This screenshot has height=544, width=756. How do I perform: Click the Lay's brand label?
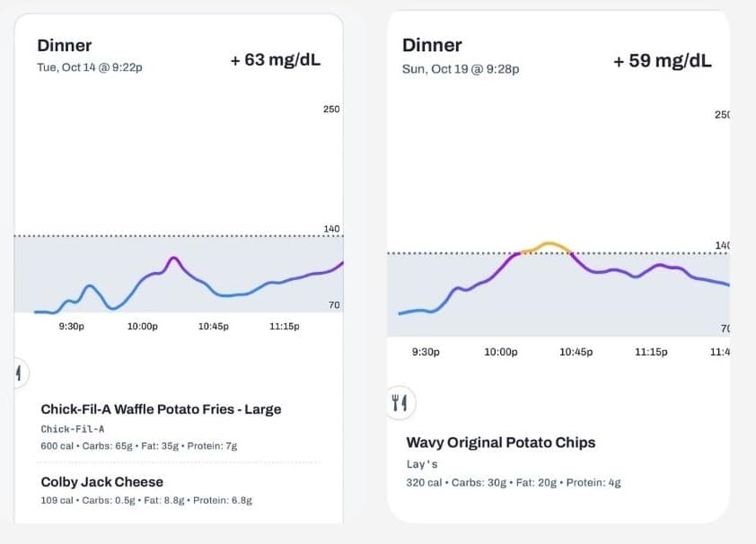422,464
